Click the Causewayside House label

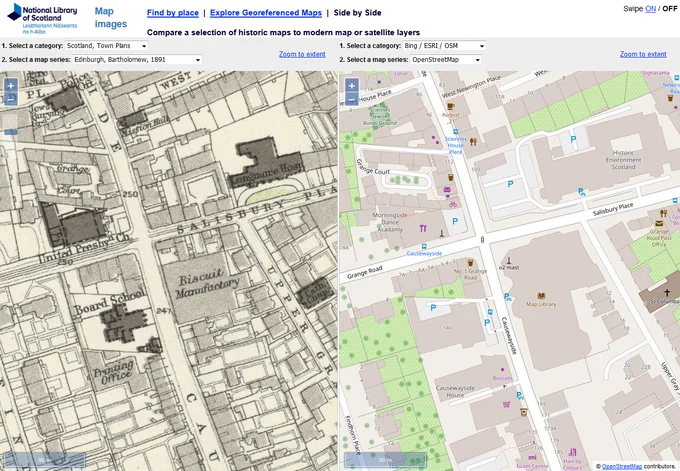(x=455, y=392)
